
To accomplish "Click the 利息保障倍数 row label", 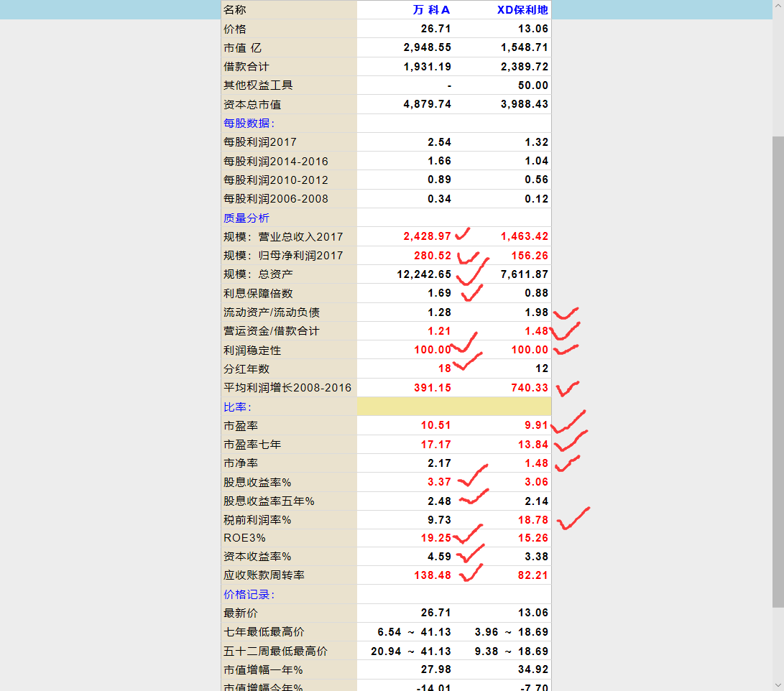I will (x=258, y=293).
